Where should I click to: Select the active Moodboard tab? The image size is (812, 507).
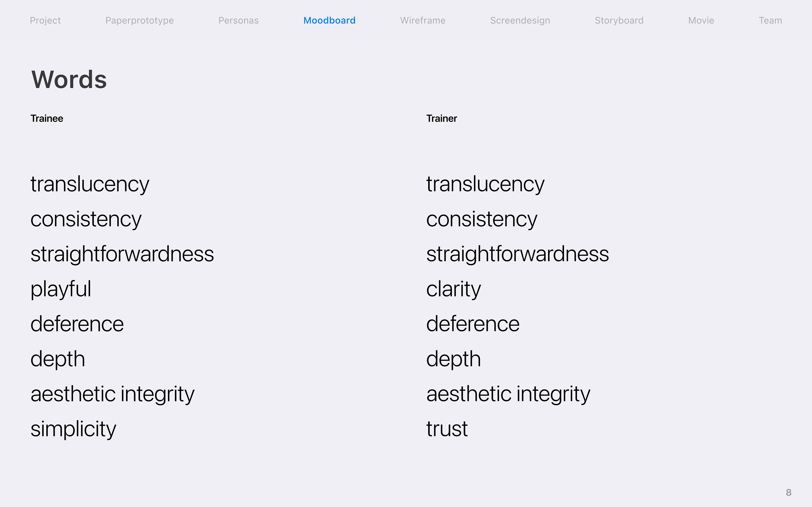(329, 21)
